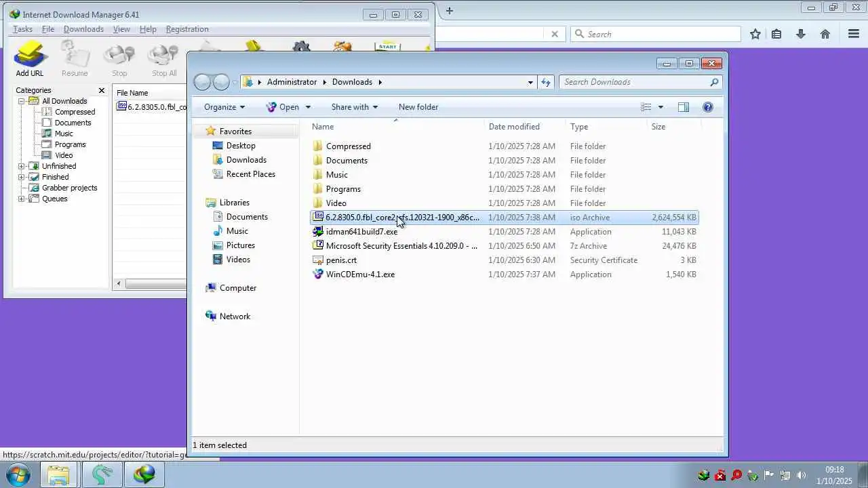Click the browser Search box

(655, 34)
